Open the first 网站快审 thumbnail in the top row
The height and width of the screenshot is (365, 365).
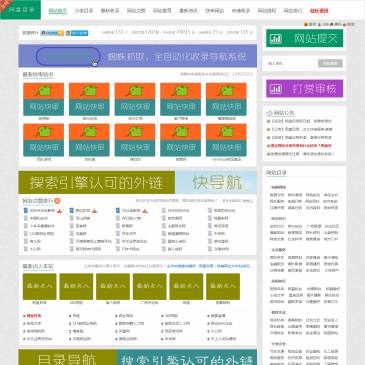(x=44, y=99)
